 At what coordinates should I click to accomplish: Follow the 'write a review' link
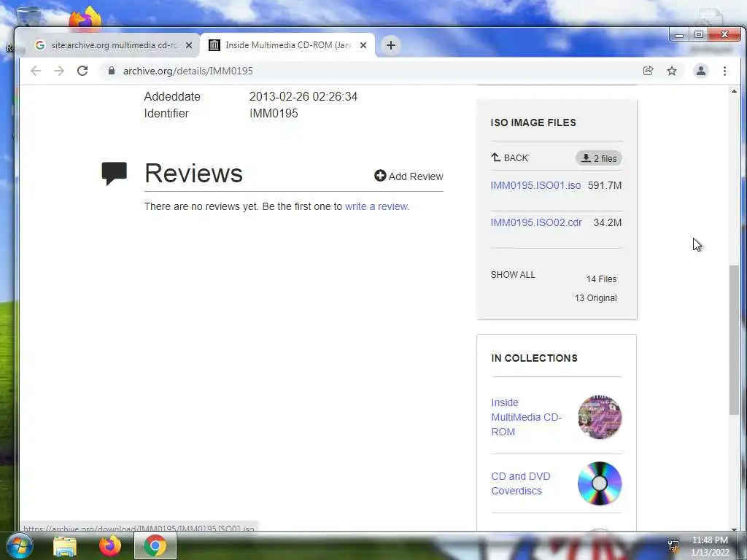pos(377,206)
